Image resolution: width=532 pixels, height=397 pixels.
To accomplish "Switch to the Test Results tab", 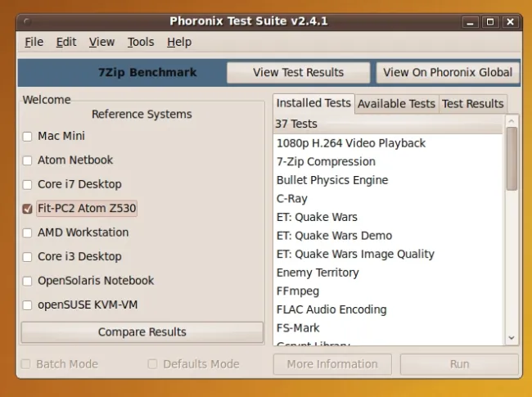I will [472, 104].
